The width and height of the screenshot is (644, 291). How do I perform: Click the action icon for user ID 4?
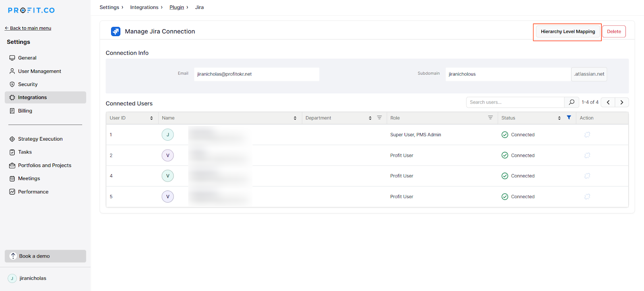[x=587, y=176]
